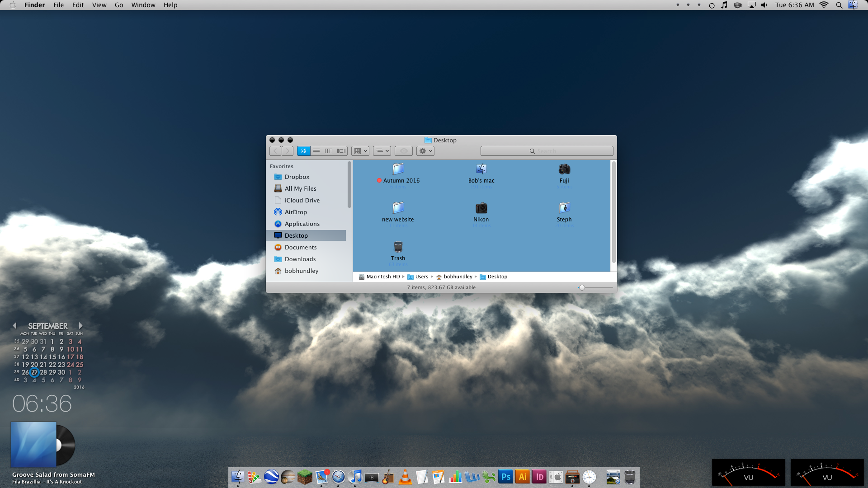Screen dimensions: 868x488
Task: Go to next month on calendar widget
Action: point(80,325)
